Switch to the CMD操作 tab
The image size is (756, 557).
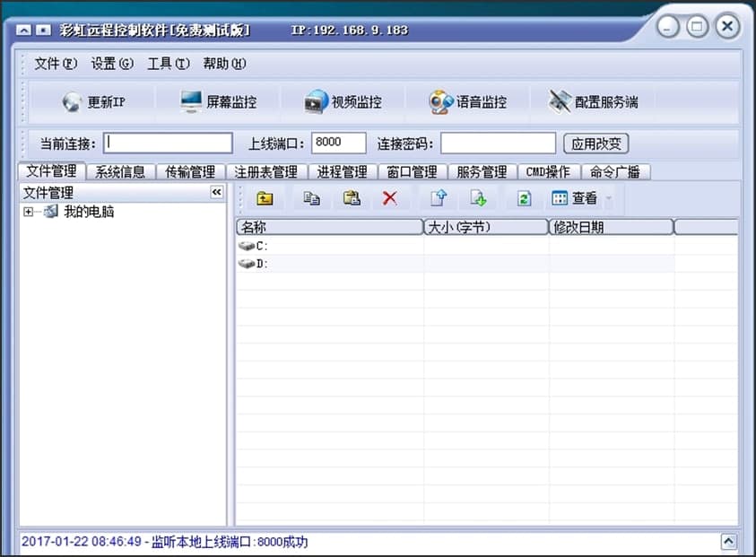548,172
